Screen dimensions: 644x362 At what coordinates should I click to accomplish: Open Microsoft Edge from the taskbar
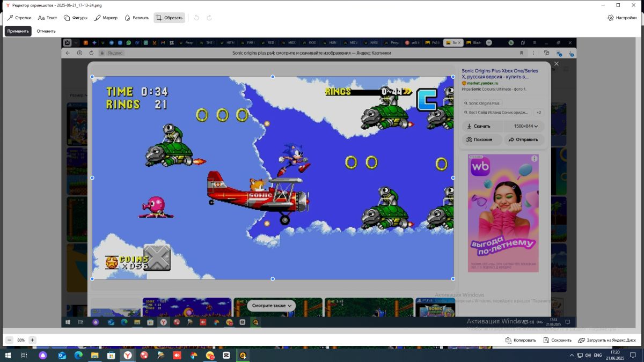point(78,356)
